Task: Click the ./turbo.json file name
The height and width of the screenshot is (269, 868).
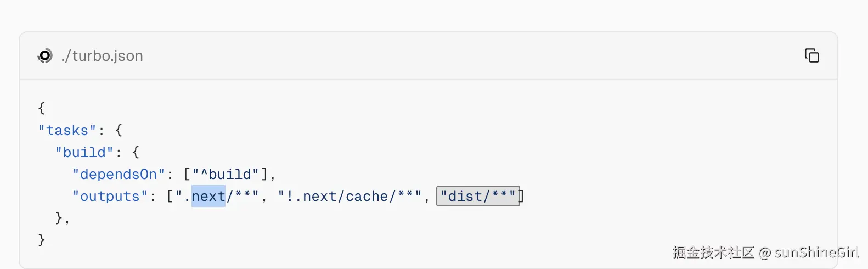Action: pos(102,56)
